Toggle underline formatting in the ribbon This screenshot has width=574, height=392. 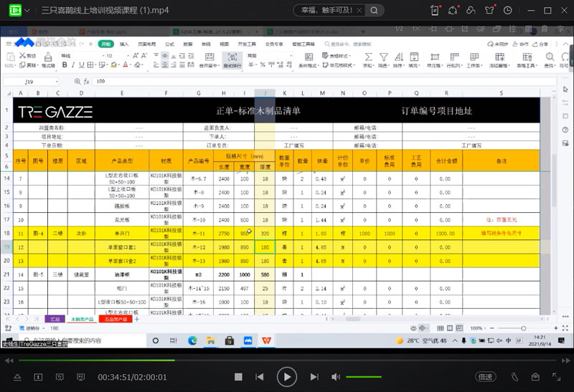[81, 64]
